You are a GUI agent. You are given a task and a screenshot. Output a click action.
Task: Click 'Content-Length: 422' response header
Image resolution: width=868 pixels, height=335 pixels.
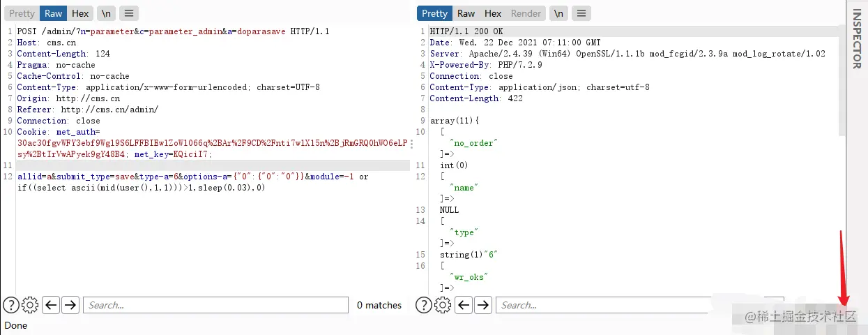(x=475, y=98)
